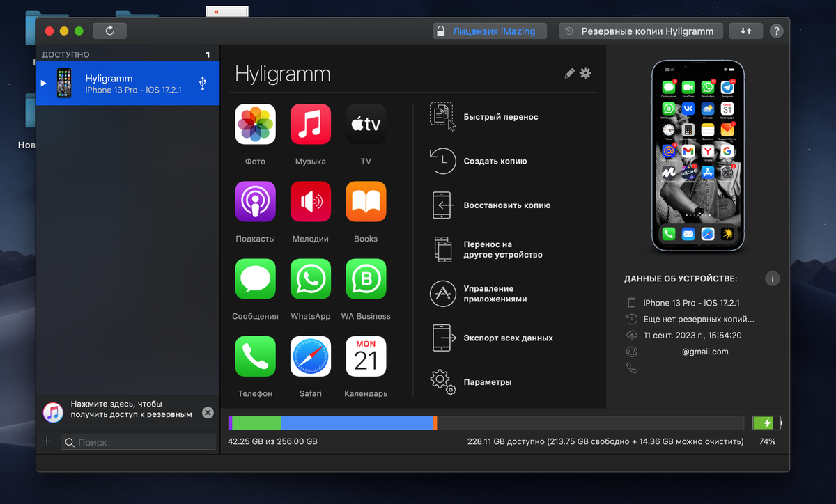Open the Телефон phone icon
The image size is (836, 504).
click(x=255, y=356)
